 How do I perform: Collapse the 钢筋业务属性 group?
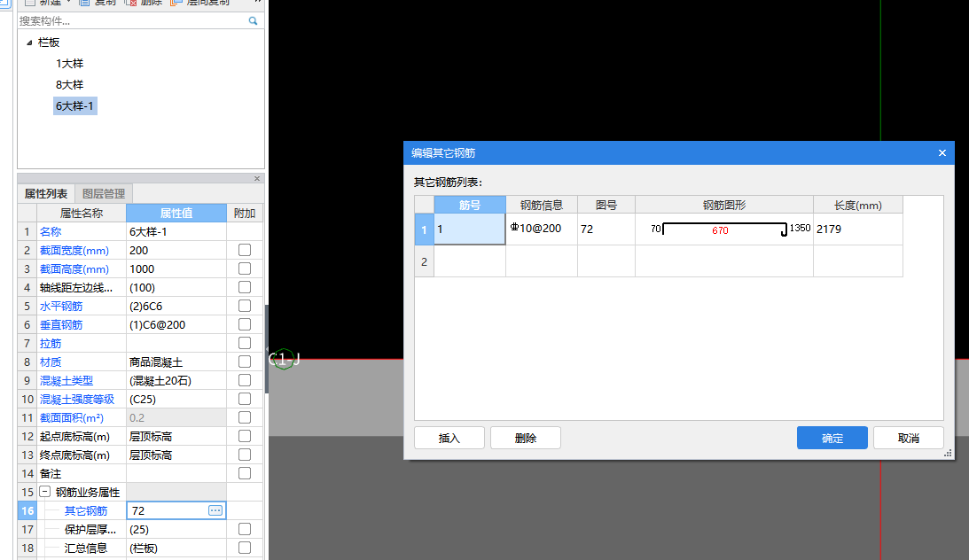(44, 492)
